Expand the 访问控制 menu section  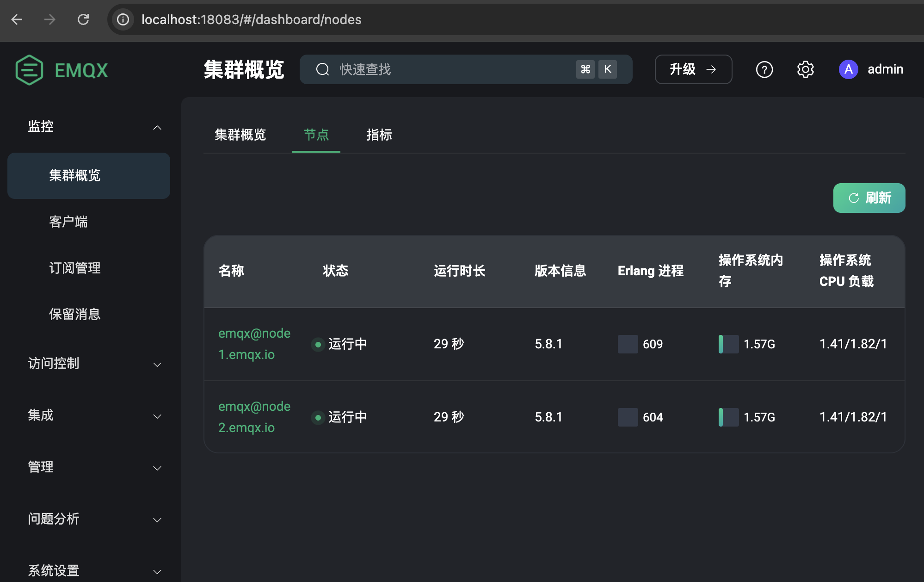(89, 364)
